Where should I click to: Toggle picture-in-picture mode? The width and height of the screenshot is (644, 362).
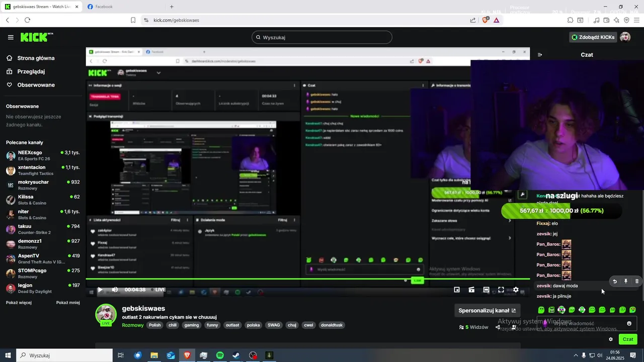point(457,290)
